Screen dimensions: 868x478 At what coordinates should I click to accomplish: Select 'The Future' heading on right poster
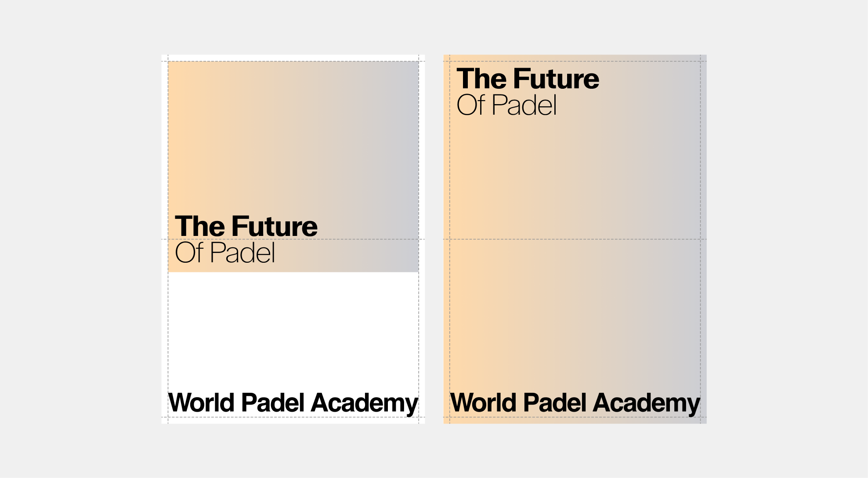coord(528,79)
